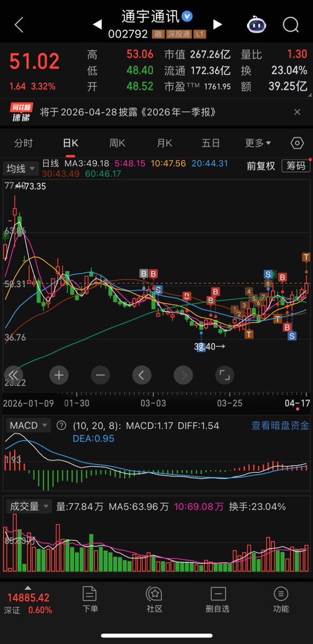This screenshot has height=644, width=313.
Task: Select the 五日 tab
Action: tap(211, 143)
